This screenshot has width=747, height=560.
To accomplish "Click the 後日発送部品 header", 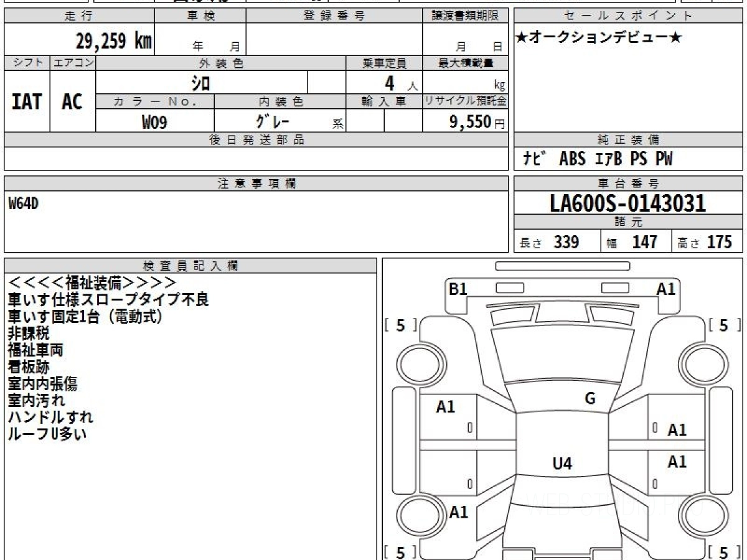I will click(256, 140).
